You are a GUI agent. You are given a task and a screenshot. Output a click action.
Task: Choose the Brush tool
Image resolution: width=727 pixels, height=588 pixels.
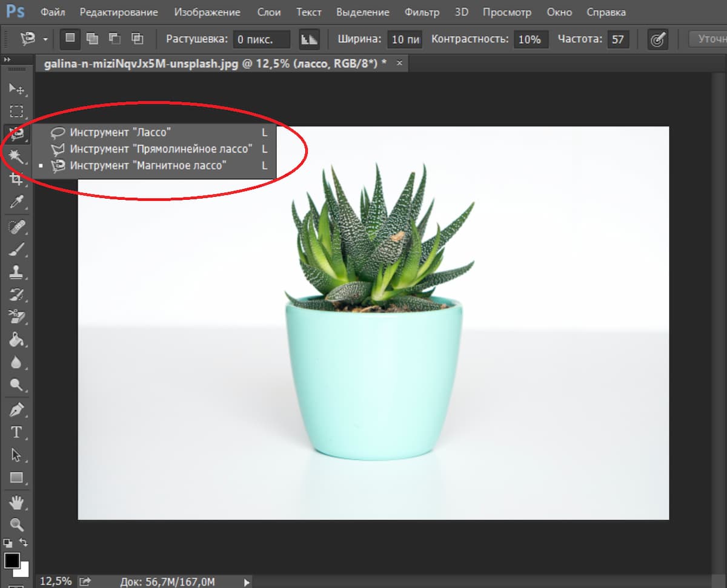click(x=16, y=249)
